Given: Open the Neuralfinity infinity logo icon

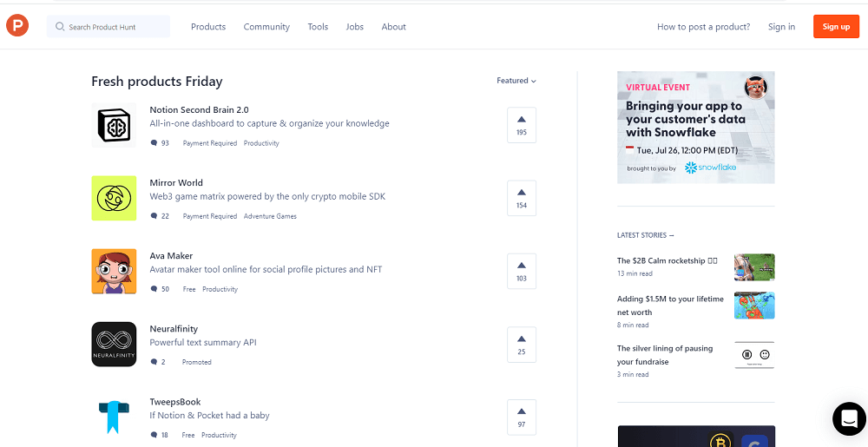Looking at the screenshot, I should tap(114, 344).
